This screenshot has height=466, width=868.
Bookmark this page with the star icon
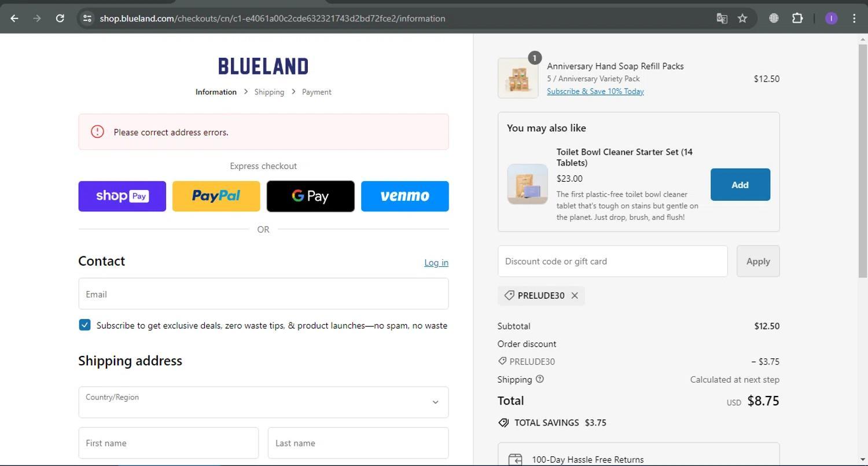point(742,19)
